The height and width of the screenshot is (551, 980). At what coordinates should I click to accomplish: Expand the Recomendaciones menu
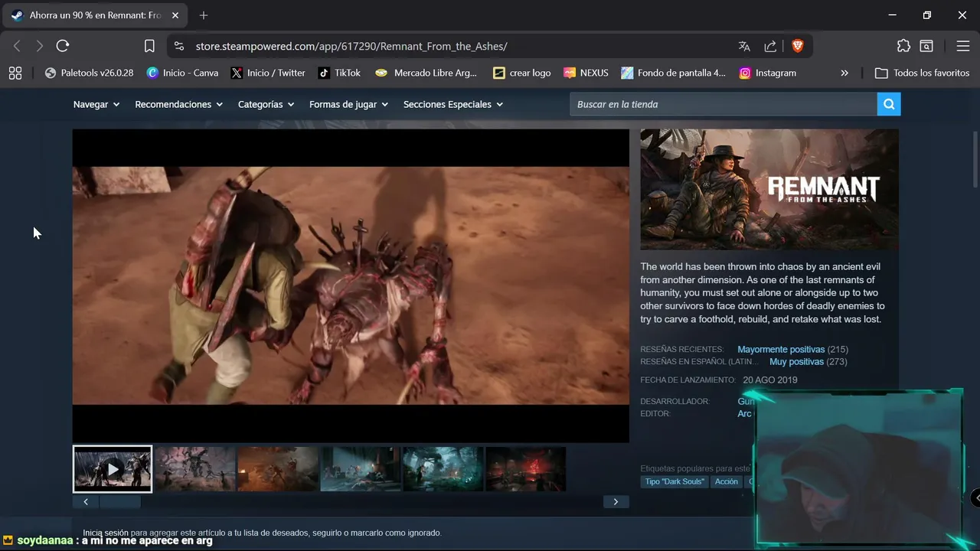pos(178,104)
